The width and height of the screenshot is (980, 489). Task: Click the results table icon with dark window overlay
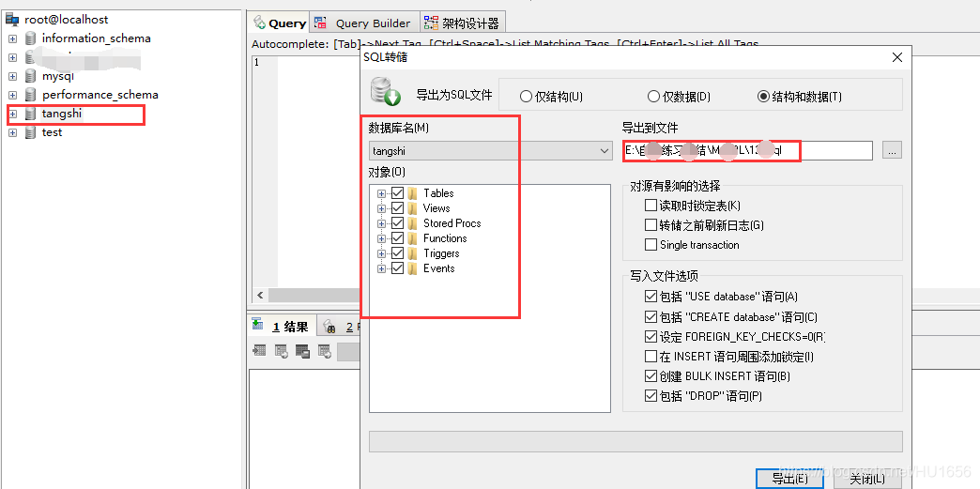tap(302, 351)
